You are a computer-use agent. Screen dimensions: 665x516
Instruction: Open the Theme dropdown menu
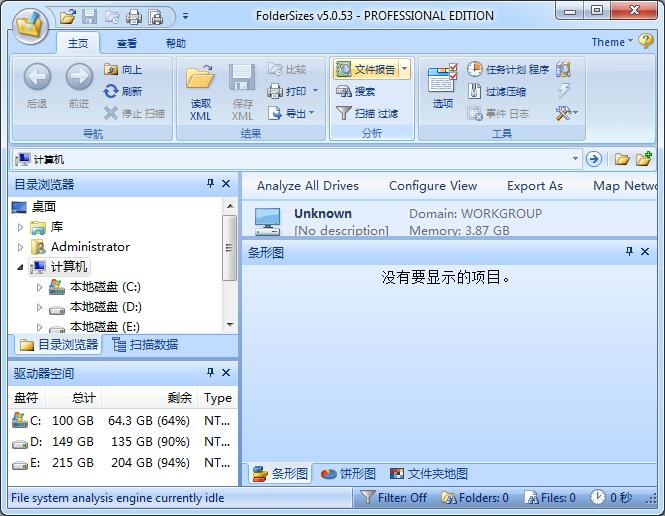coord(612,42)
